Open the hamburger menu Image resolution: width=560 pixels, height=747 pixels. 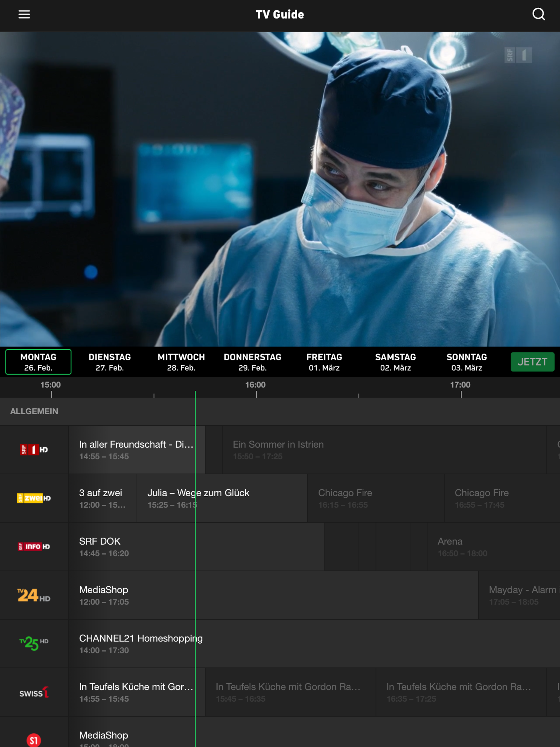pyautogui.click(x=24, y=14)
